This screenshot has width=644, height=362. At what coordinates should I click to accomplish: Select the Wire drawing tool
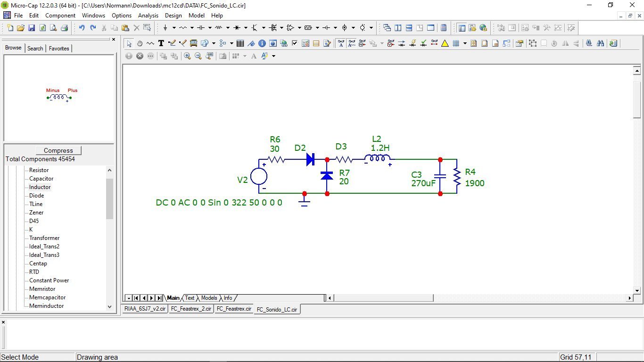[172, 43]
